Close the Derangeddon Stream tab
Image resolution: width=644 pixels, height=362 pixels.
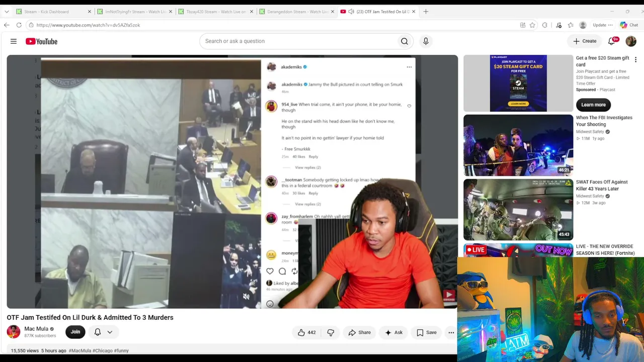coord(333,12)
